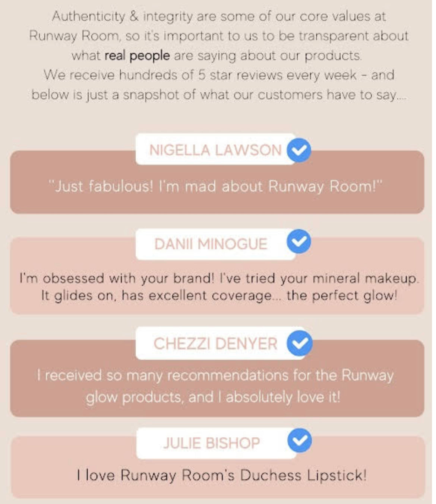Open the NIGELLA LAWSON name label
Image resolution: width=436 pixels, height=504 pixels.
pos(215,150)
